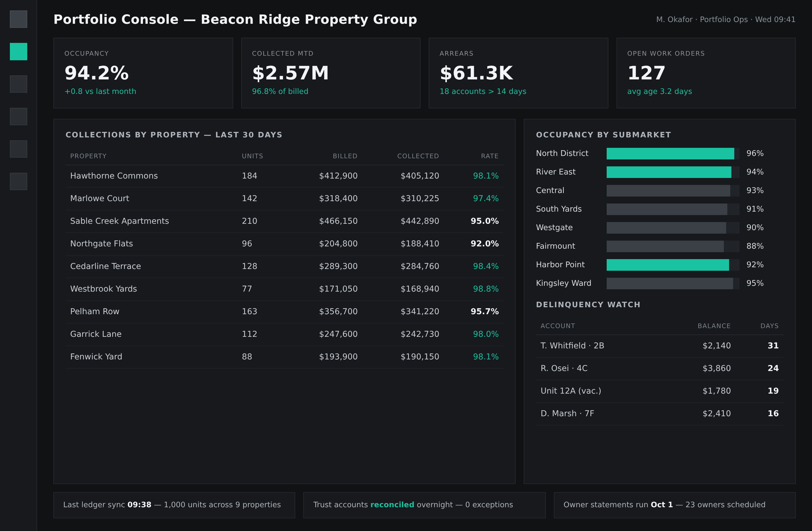Open the last ledger sync status
The image size is (812, 531).
point(174,505)
